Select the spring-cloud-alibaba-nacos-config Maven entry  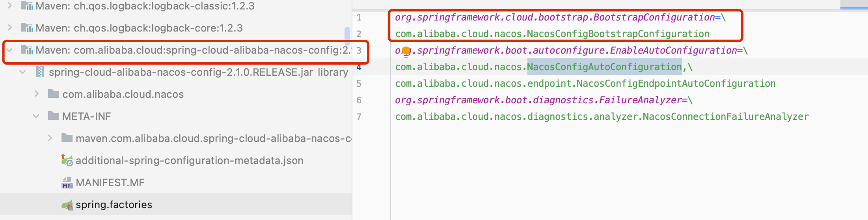[x=193, y=50]
